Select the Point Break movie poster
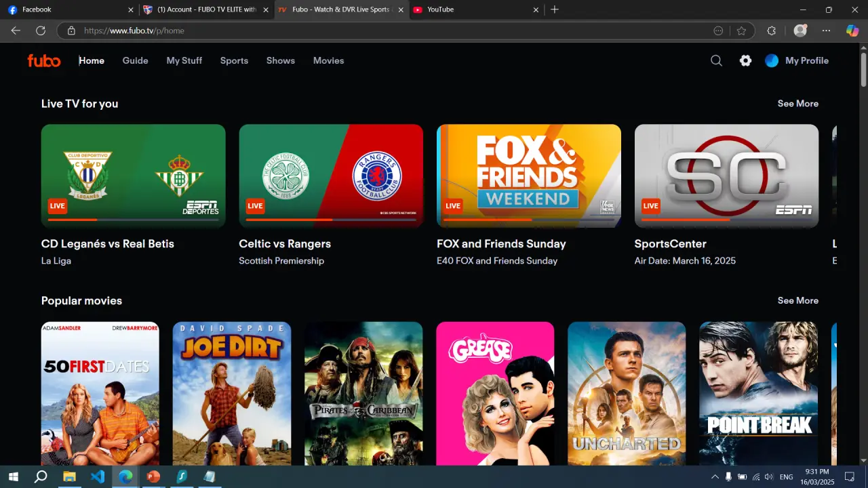The image size is (868, 488). coord(758,394)
